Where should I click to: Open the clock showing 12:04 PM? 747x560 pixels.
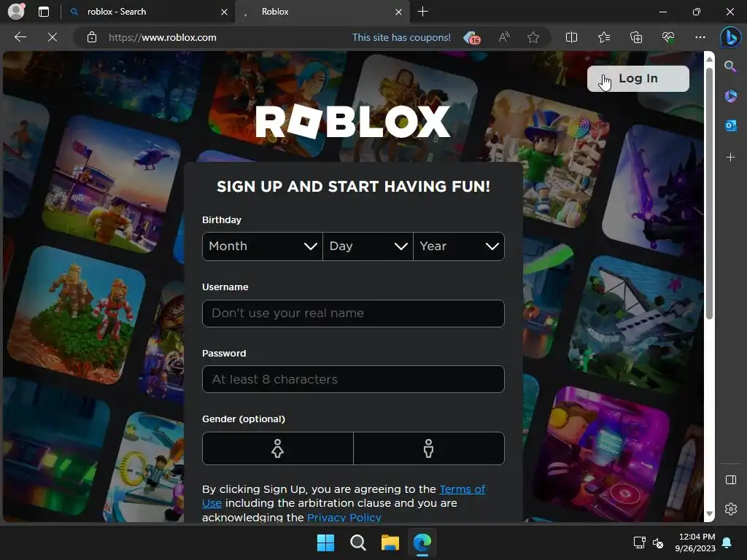695,542
